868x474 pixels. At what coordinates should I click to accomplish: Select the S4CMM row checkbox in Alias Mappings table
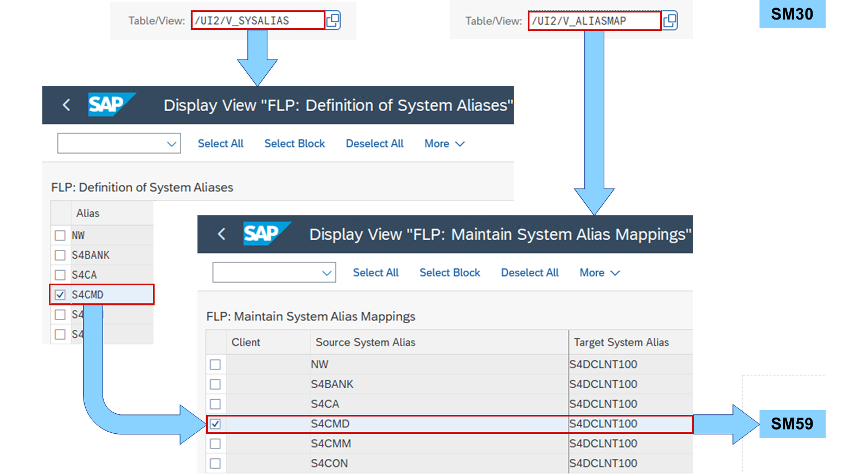click(215, 444)
